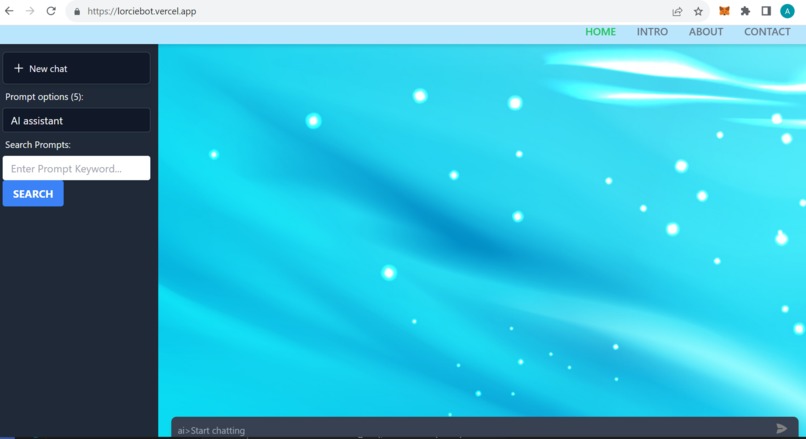This screenshot has height=439, width=806.
Task: Click the browser forward arrow
Action: click(30, 11)
